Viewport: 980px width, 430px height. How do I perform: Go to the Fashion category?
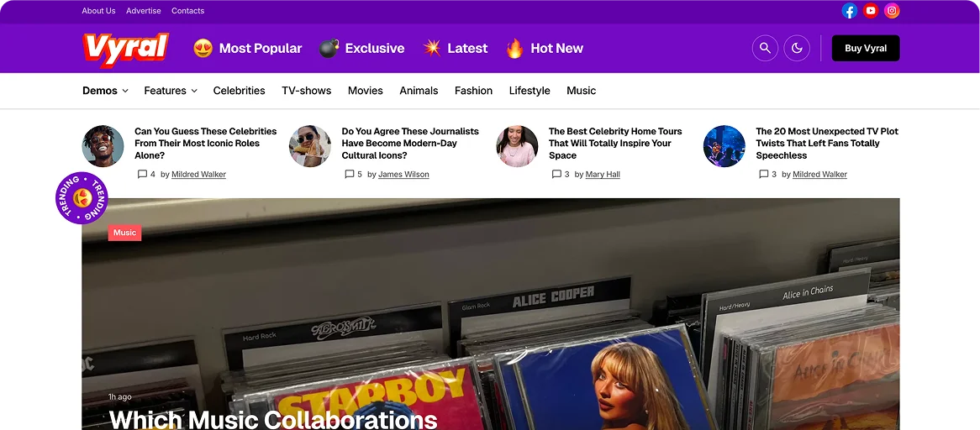pos(473,91)
